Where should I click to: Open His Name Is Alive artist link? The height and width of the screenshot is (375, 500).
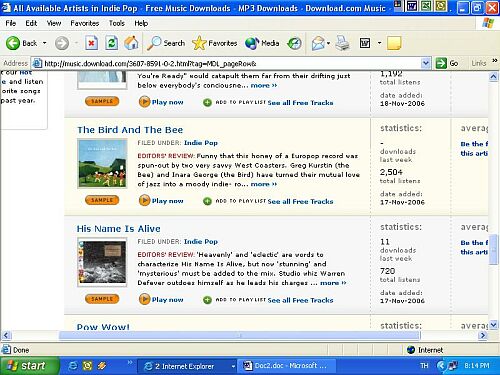(x=119, y=229)
